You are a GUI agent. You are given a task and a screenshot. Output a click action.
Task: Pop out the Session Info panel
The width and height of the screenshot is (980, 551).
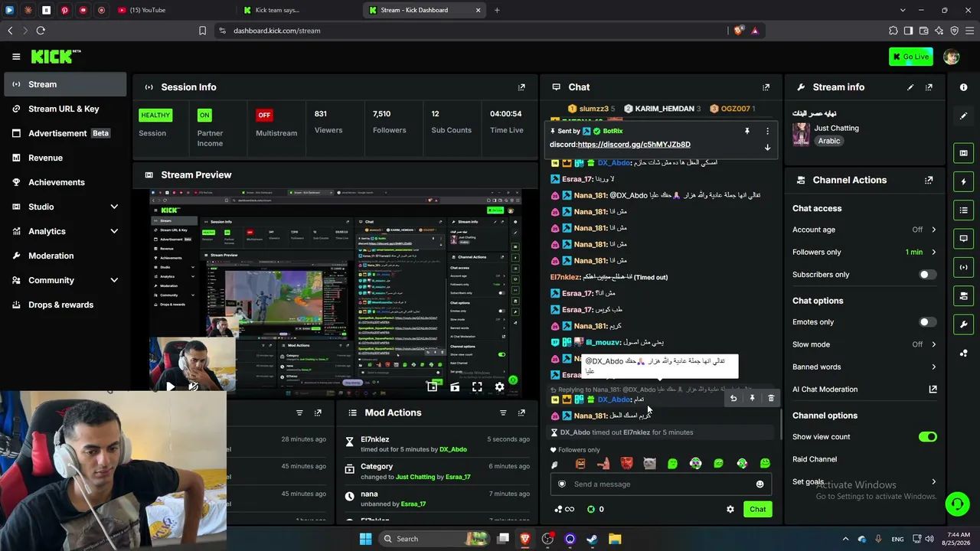pyautogui.click(x=521, y=87)
